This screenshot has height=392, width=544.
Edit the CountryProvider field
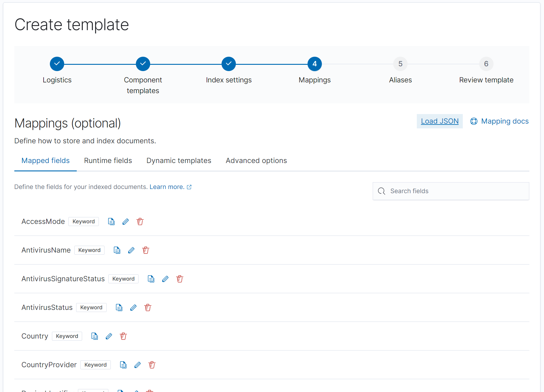pyautogui.click(x=137, y=365)
